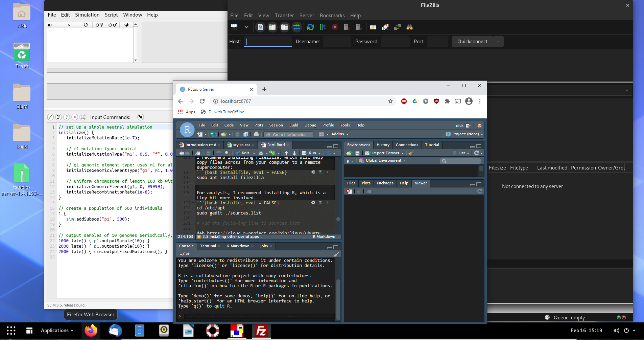Click the SLiM check script checkmark icon

[x=50, y=117]
